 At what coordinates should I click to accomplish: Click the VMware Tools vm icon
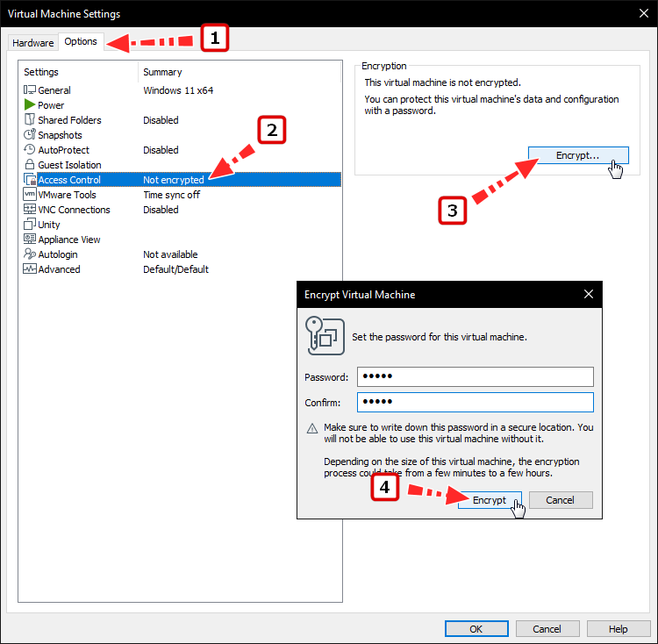(x=29, y=194)
